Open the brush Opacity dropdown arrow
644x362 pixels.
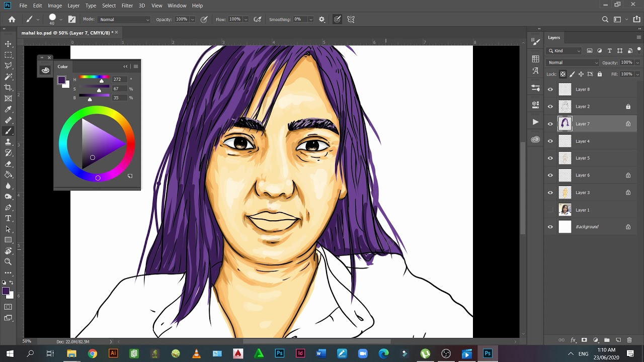pos(192,20)
